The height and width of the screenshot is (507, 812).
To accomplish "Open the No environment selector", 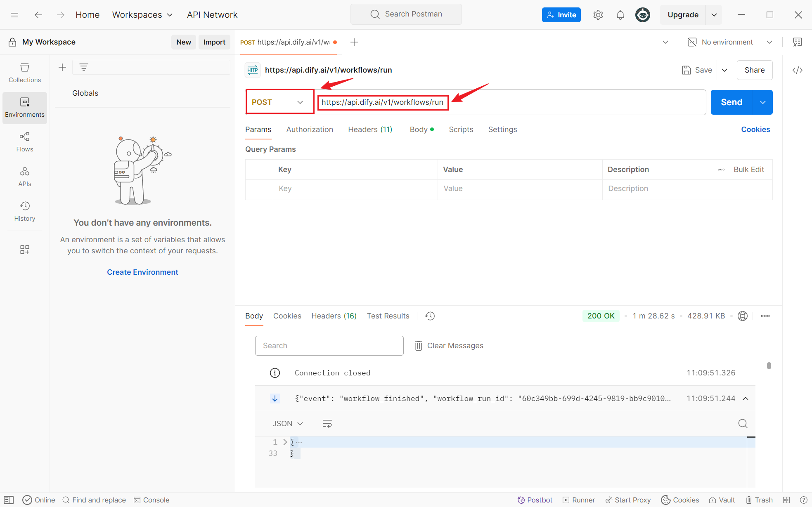I will click(x=730, y=42).
